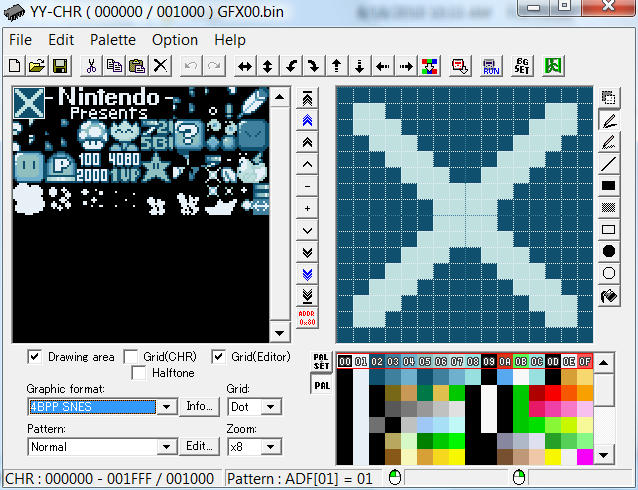The image size is (638, 490).
Task: Select the filled rectangle tool
Action: (x=609, y=186)
